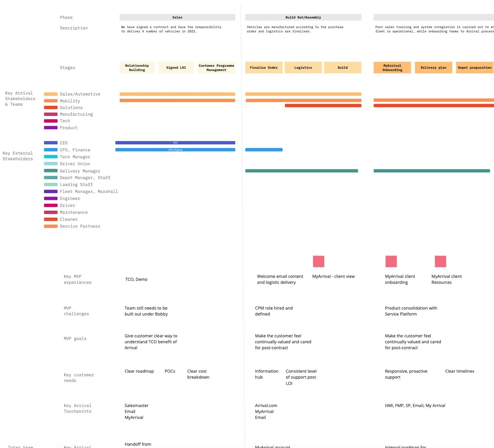Select the Sales phase header bar
The width and height of the screenshot is (494, 448).
(177, 17)
